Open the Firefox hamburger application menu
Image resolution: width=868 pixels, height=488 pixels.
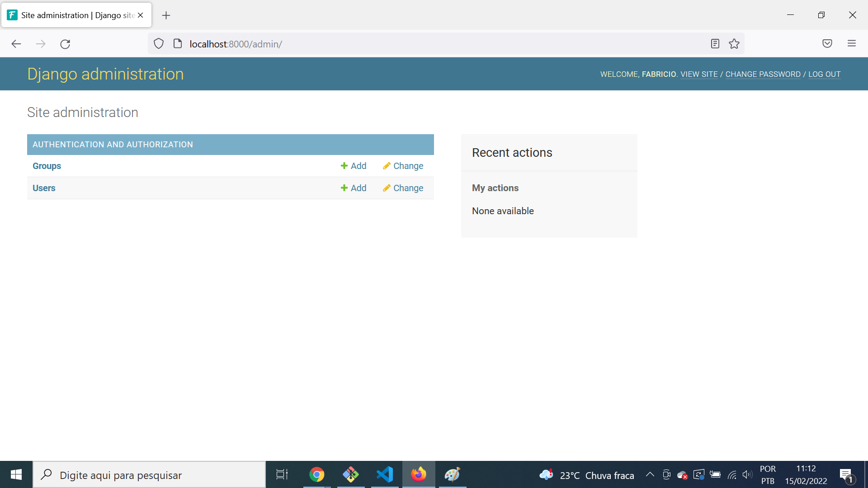coord(852,43)
